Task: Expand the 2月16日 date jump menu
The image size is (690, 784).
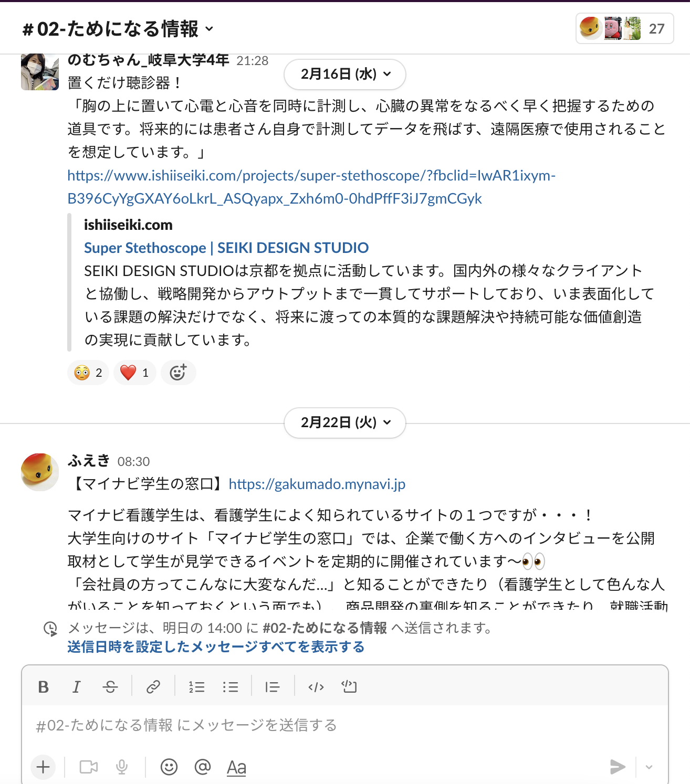Action: pyautogui.click(x=345, y=75)
